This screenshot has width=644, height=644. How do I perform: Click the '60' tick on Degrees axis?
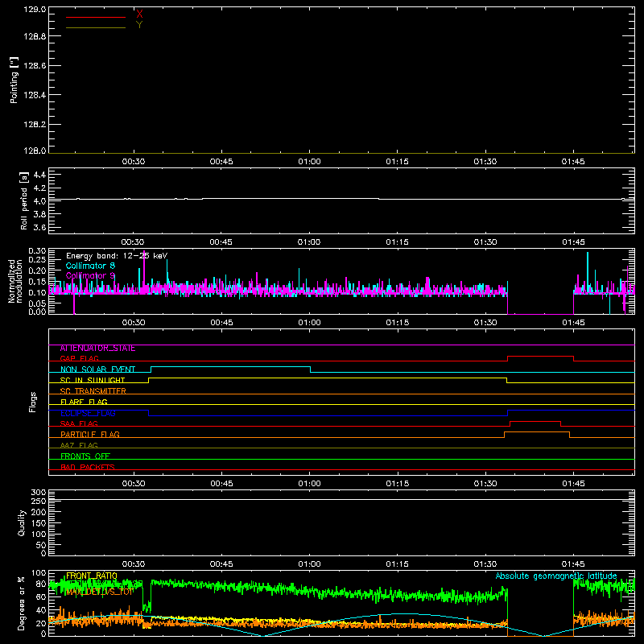[x=41, y=597]
